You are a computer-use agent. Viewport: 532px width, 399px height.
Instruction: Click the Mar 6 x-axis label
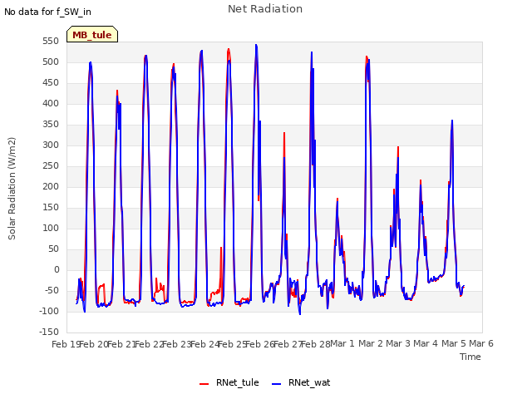[481, 343]
